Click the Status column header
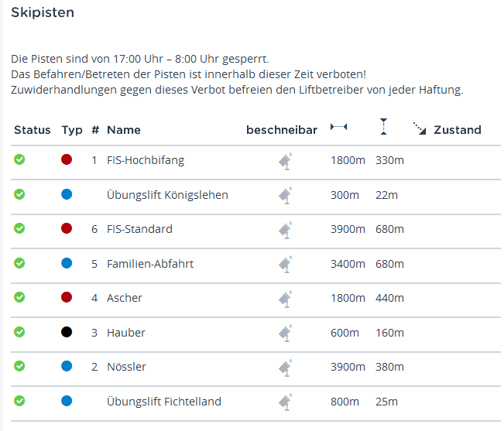 pyautogui.click(x=33, y=130)
